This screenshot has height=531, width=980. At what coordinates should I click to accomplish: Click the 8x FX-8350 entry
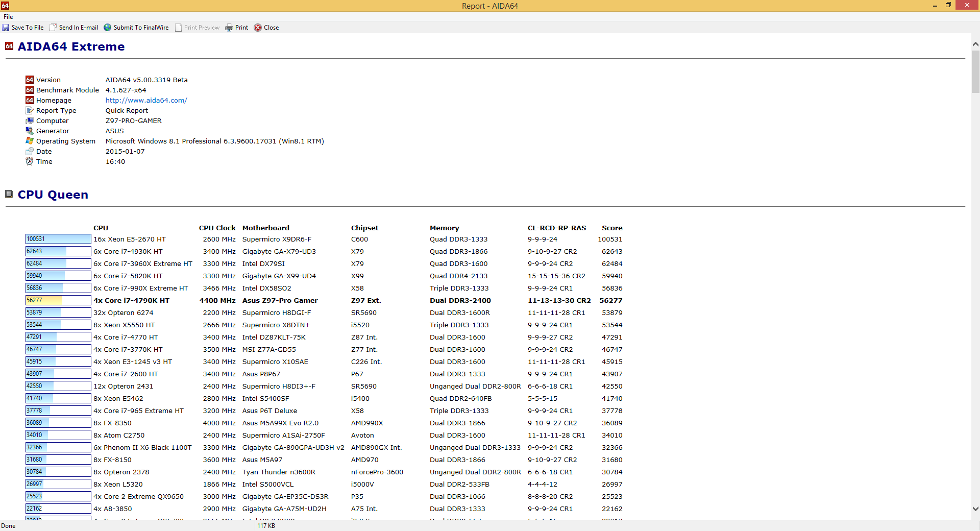pyautogui.click(x=112, y=423)
